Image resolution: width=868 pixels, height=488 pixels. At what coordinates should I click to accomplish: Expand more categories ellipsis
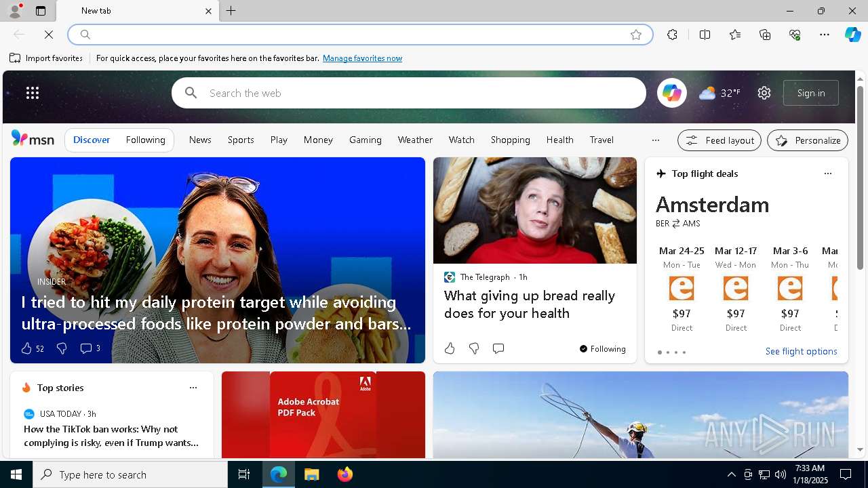[655, 140]
